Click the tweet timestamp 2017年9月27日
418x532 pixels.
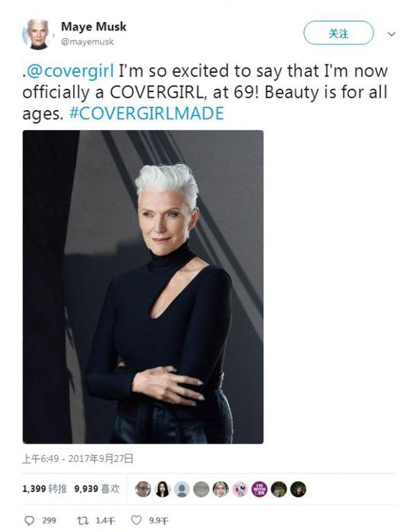100,459
